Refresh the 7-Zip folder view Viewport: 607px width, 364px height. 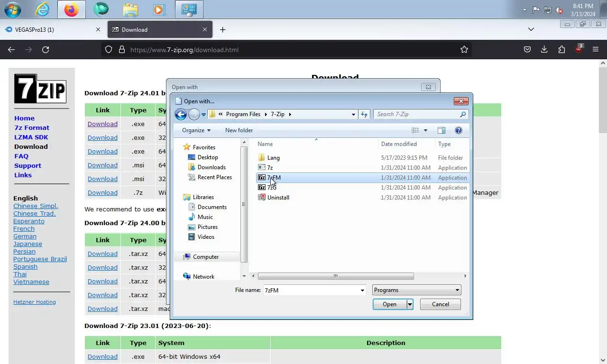tap(364, 114)
